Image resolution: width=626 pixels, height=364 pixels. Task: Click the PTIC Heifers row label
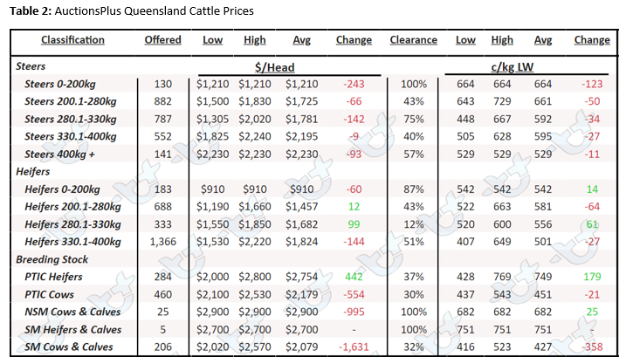coord(53,277)
